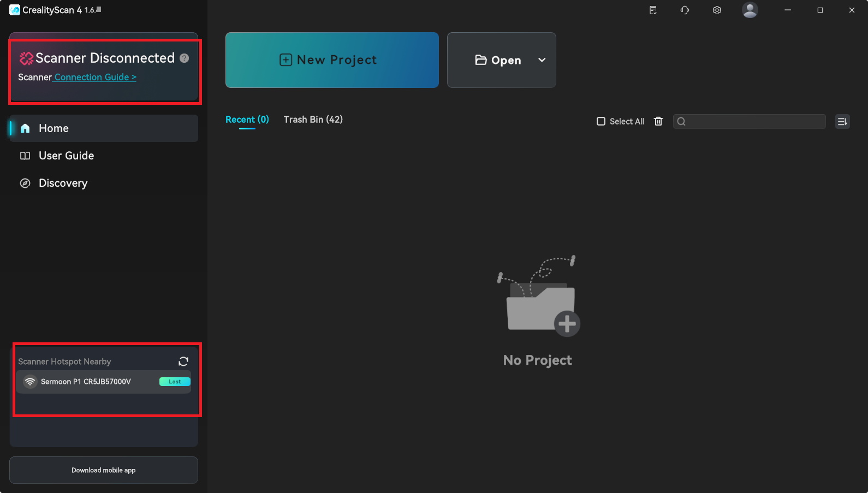This screenshot has width=868, height=493.
Task: Open customer support headset icon
Action: click(x=685, y=10)
